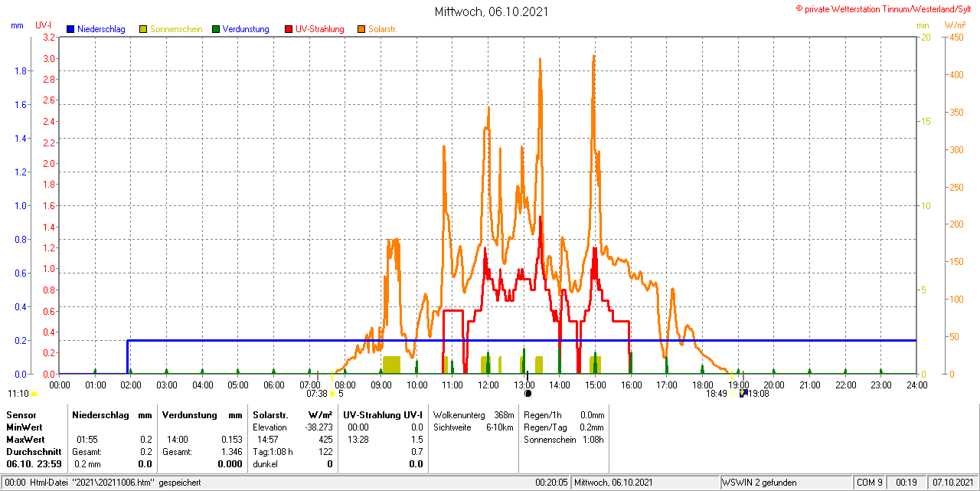Screen dimensions: 980x491
Task: Click the sunset marker next to 18:49
Action: (733, 394)
